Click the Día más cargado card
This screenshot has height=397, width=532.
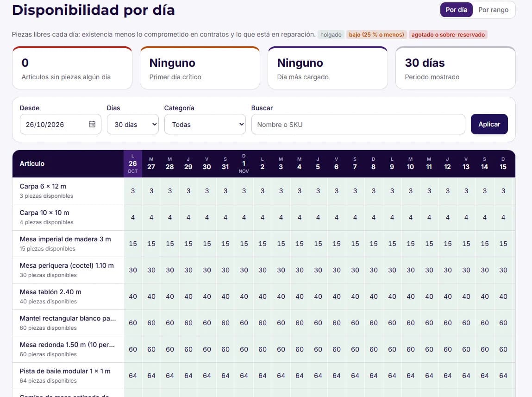328,68
